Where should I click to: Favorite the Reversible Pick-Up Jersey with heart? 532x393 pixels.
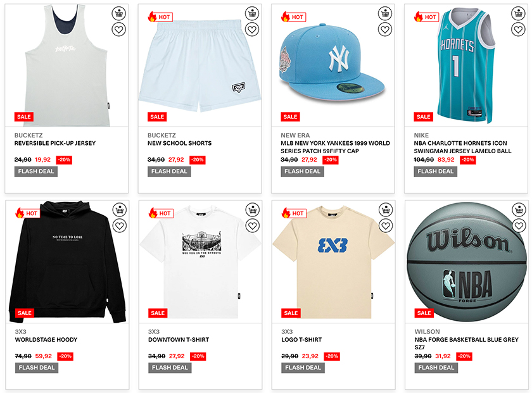119,30
